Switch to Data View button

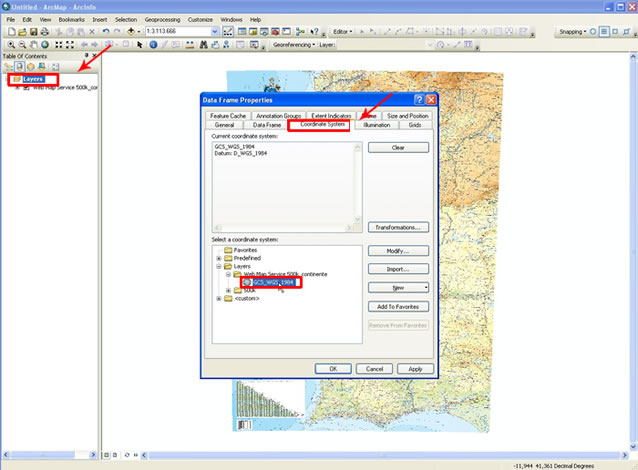[106, 455]
